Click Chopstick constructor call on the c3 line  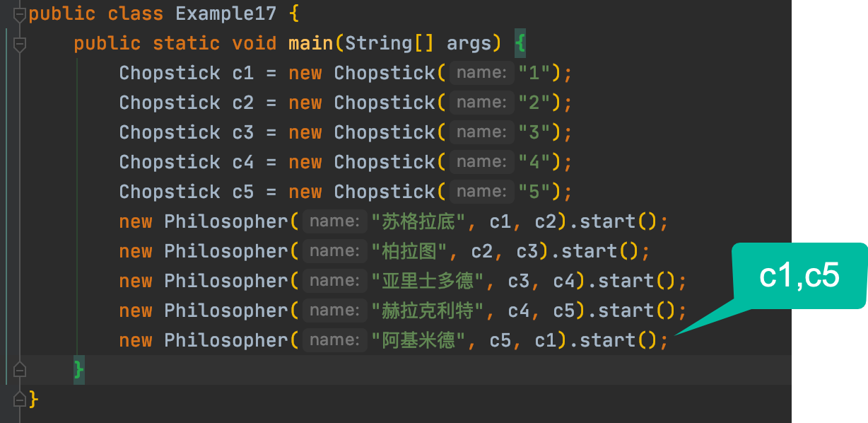point(385,132)
